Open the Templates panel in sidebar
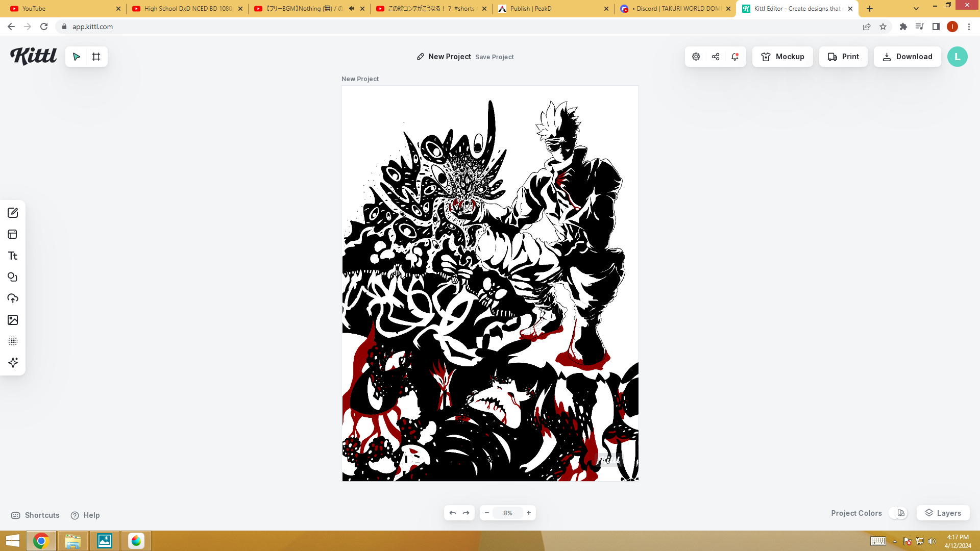This screenshot has width=980, height=551. (x=13, y=234)
